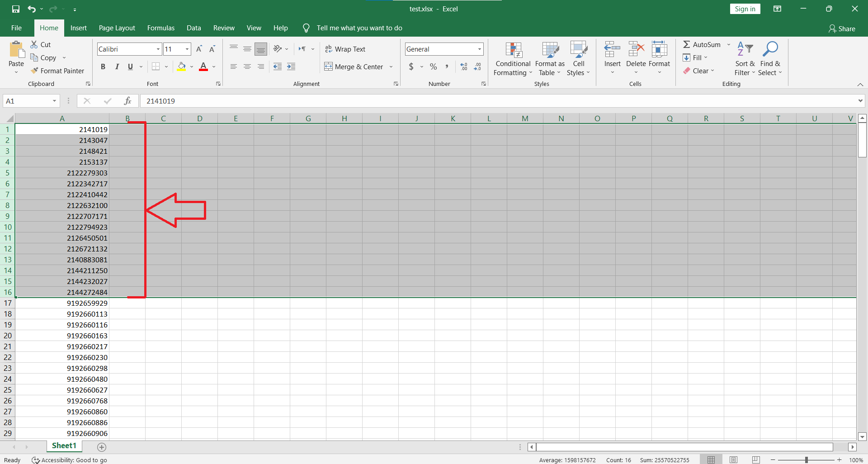Viewport: 868px width, 464px height.
Task: Open the Calibri font name dropdown
Action: pyautogui.click(x=158, y=49)
